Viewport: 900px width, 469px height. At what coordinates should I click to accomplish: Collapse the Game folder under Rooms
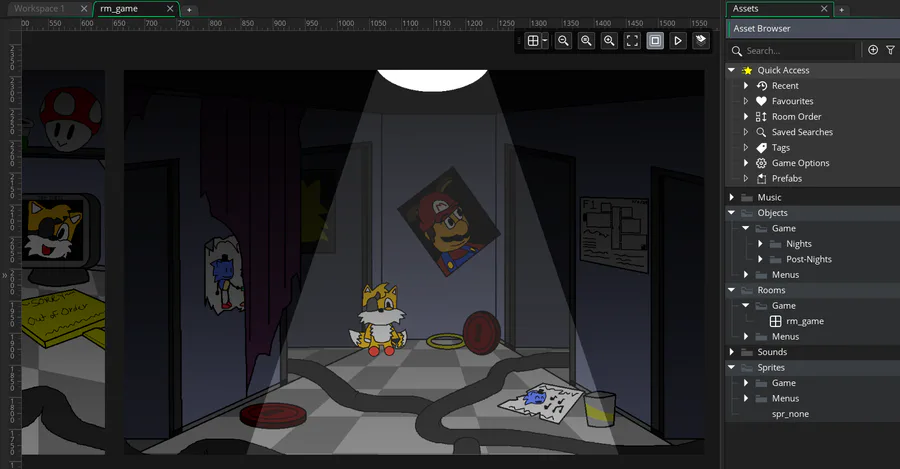pos(746,306)
